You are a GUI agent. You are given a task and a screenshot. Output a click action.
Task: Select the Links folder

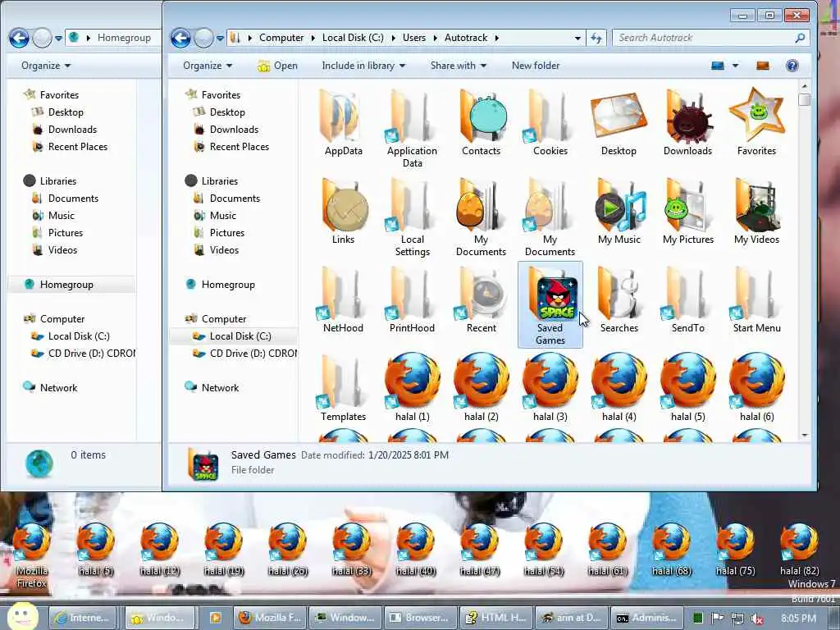coord(343,212)
